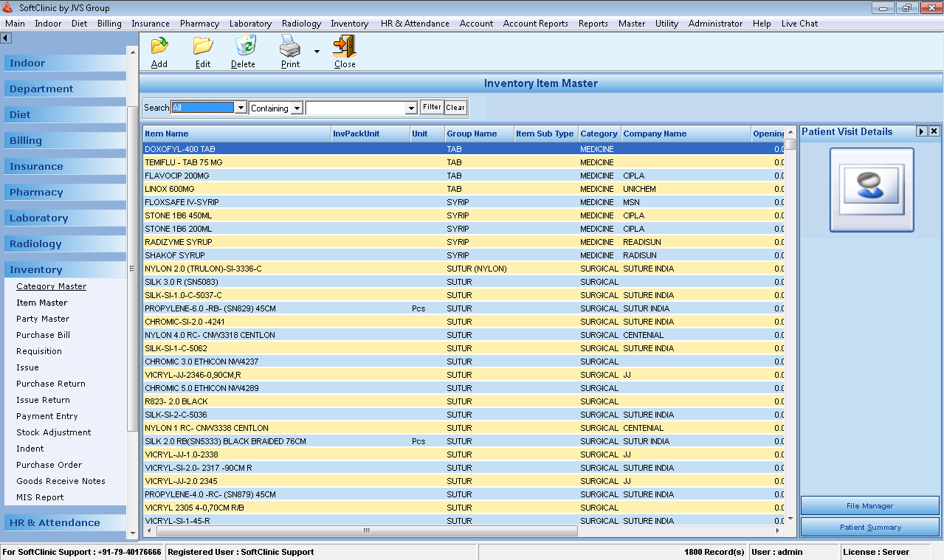The image size is (944, 560).
Task: Delete the selected item record
Action: [x=244, y=51]
